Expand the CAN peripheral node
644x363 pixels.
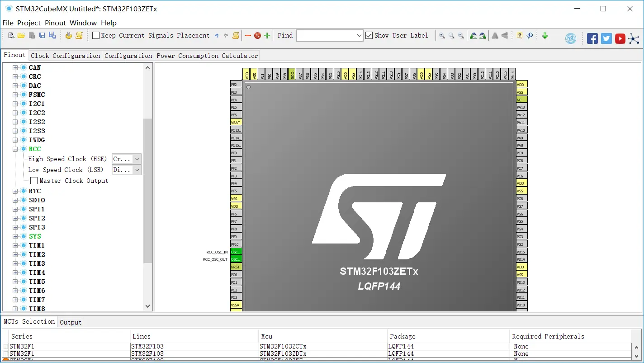[x=15, y=67]
